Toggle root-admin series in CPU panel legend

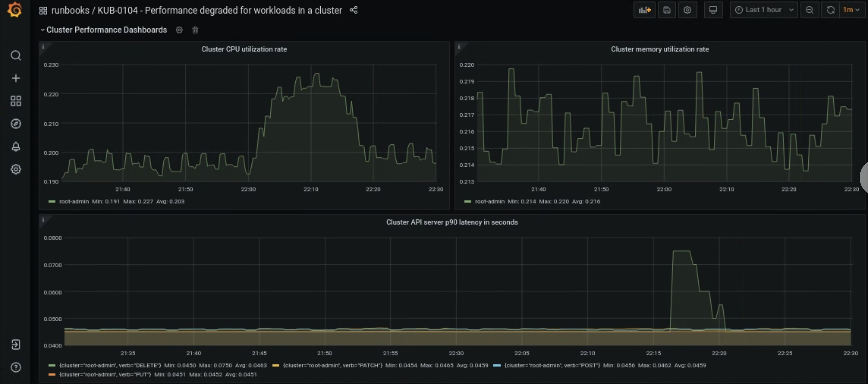pos(74,201)
